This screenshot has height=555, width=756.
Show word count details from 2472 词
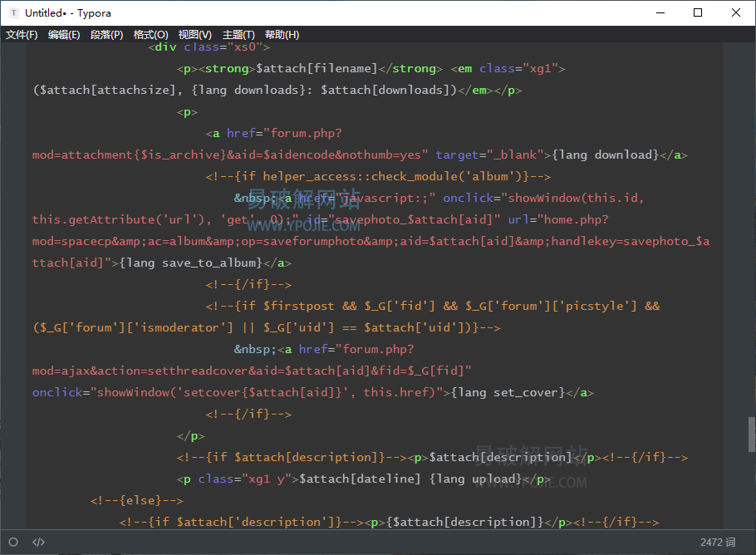[718, 542]
